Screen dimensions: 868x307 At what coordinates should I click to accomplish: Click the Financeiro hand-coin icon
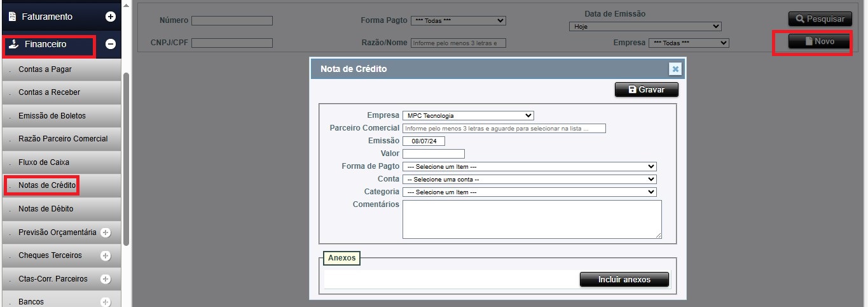[14, 44]
